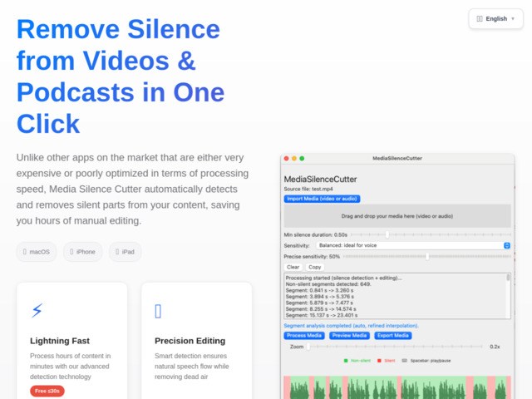The height and width of the screenshot is (399, 532).
Task: Click the audio waveform timeline
Action: 397,387
